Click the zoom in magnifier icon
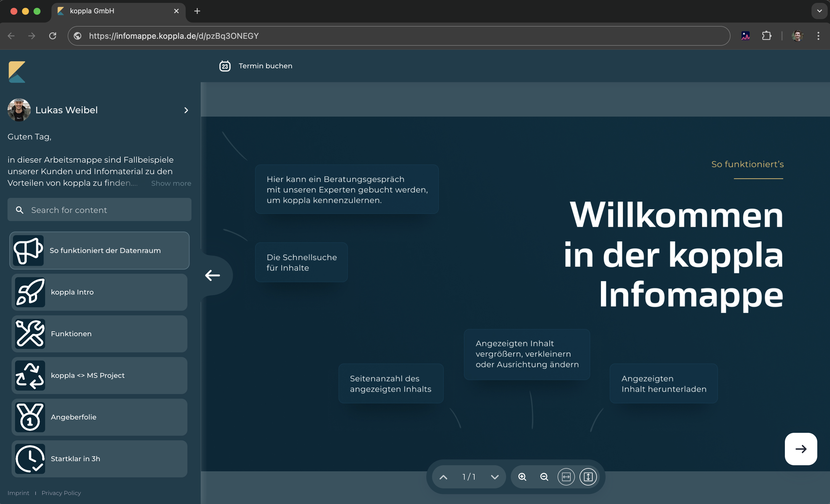Viewport: 830px width, 504px height. click(522, 477)
